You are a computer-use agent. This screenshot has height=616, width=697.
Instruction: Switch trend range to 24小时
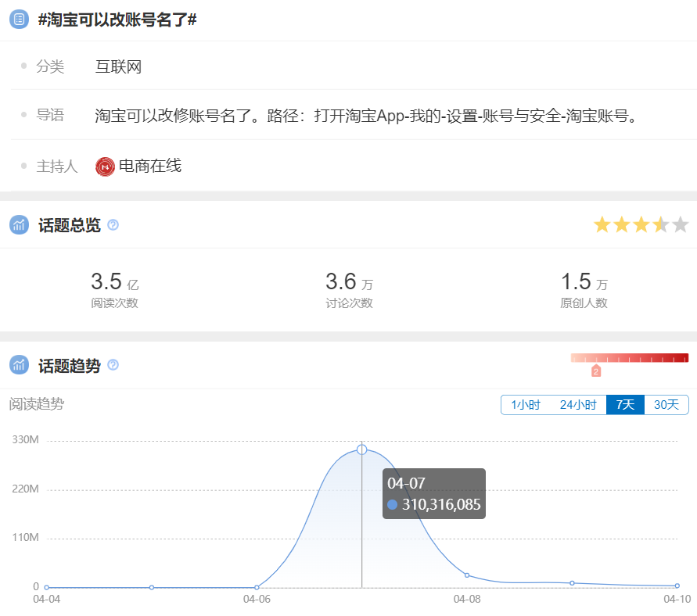coord(578,405)
